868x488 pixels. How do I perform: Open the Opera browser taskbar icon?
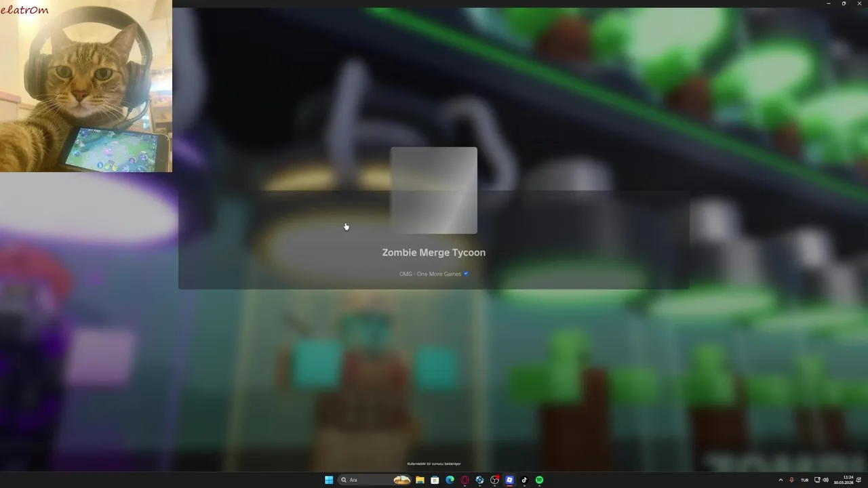pyautogui.click(x=465, y=480)
